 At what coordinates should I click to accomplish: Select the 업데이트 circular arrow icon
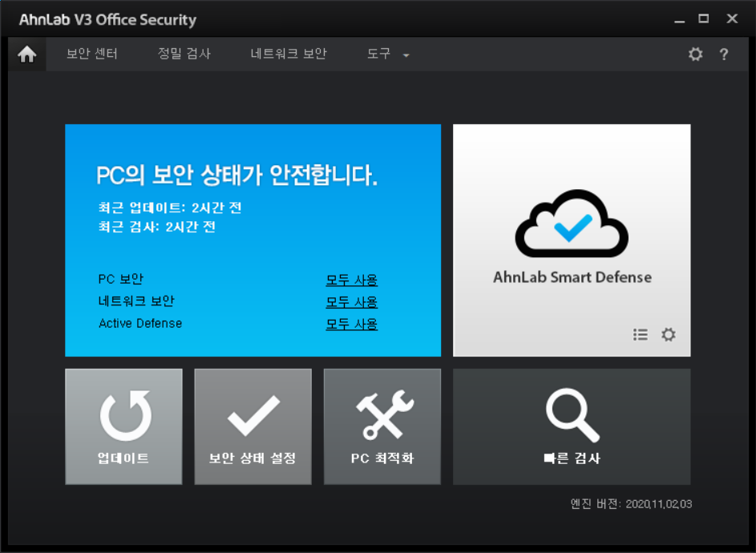point(123,414)
